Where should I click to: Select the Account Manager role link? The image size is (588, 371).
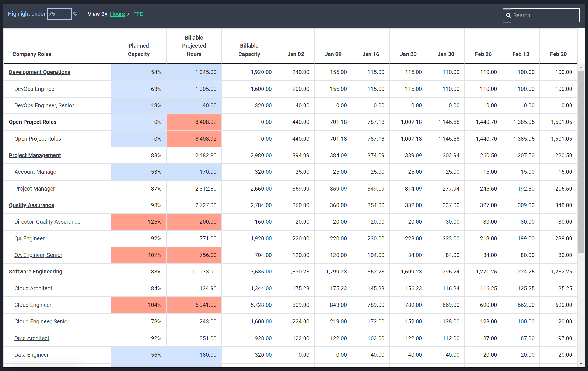click(36, 172)
